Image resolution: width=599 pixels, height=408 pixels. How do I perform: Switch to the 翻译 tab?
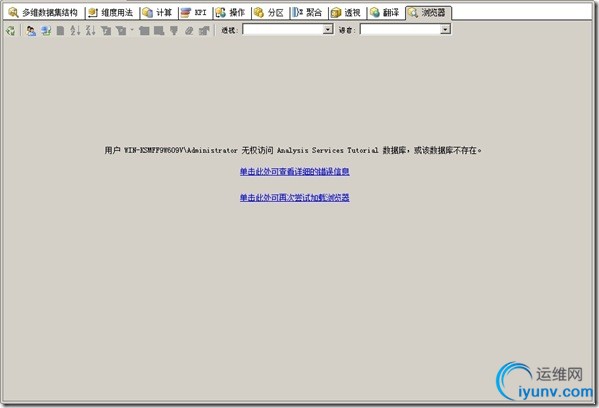pos(385,13)
